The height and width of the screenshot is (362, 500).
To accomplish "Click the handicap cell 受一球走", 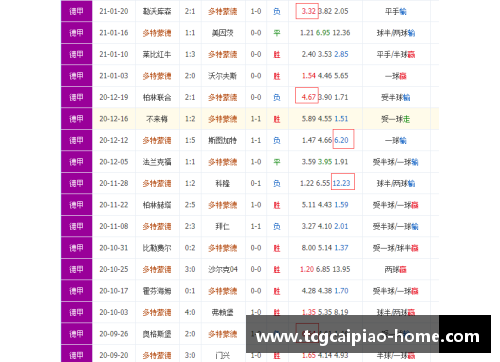I will pos(396,119).
